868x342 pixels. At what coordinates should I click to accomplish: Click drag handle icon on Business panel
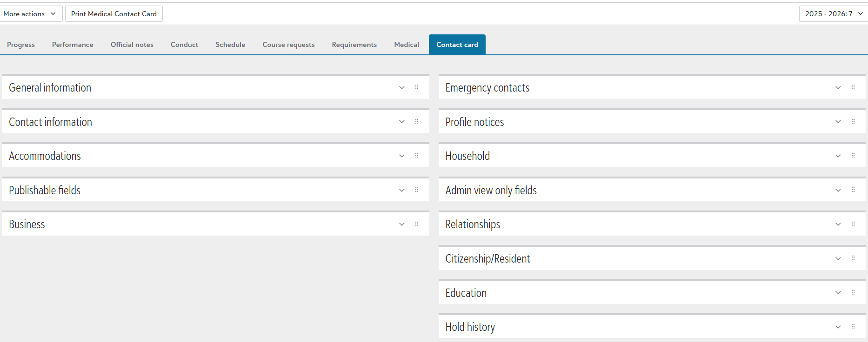(x=417, y=224)
